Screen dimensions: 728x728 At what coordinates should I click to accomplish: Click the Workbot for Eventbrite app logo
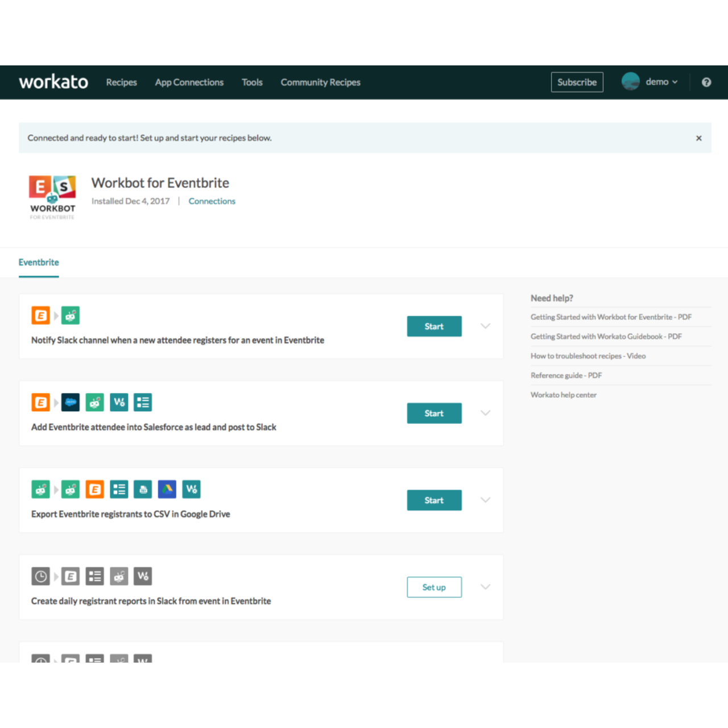pyautogui.click(x=52, y=197)
